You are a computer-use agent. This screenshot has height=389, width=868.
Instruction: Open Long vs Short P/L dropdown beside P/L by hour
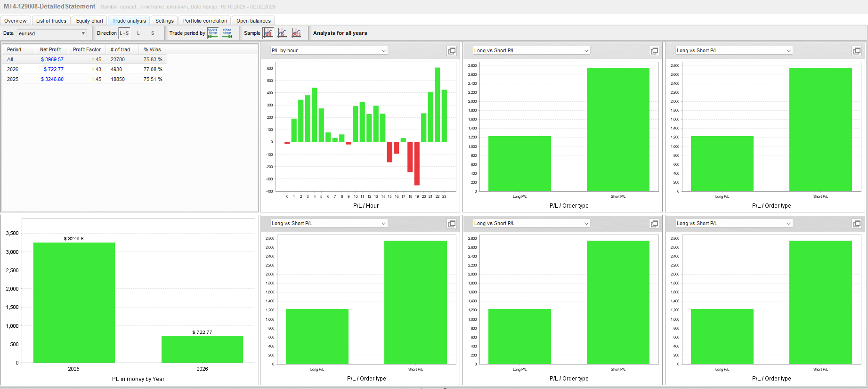(x=531, y=50)
